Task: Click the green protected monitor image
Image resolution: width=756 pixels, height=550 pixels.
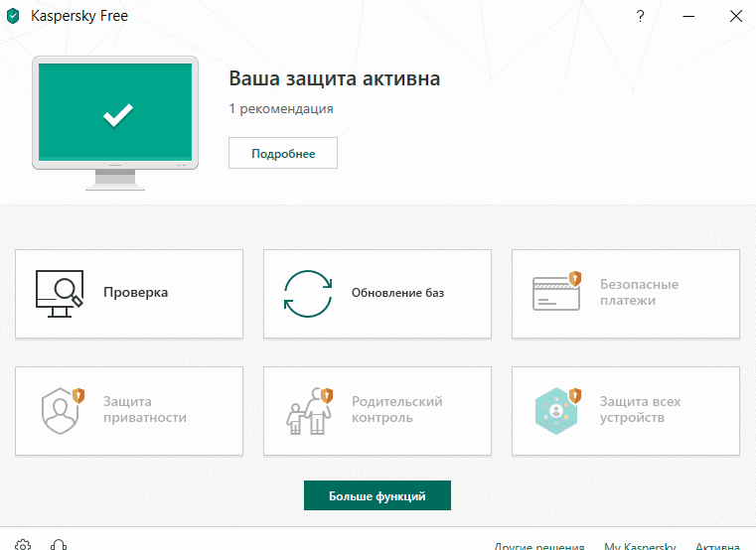Action: (x=115, y=123)
